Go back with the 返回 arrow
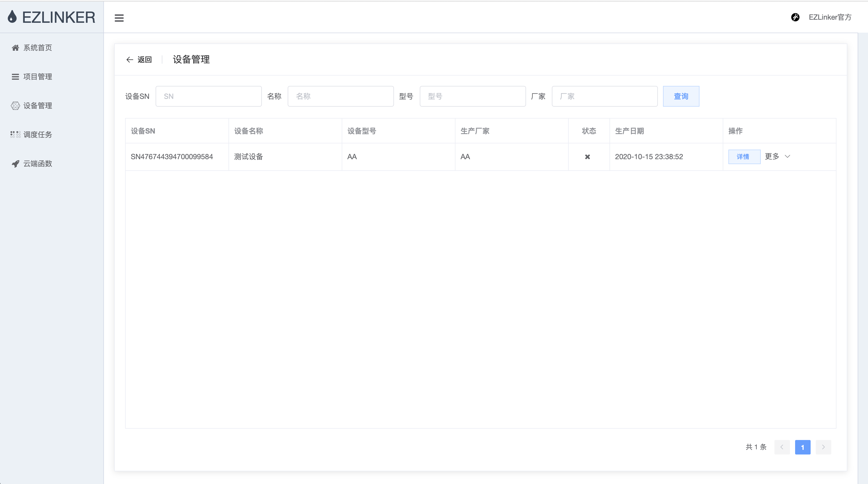Image resolution: width=868 pixels, height=484 pixels. coord(139,60)
